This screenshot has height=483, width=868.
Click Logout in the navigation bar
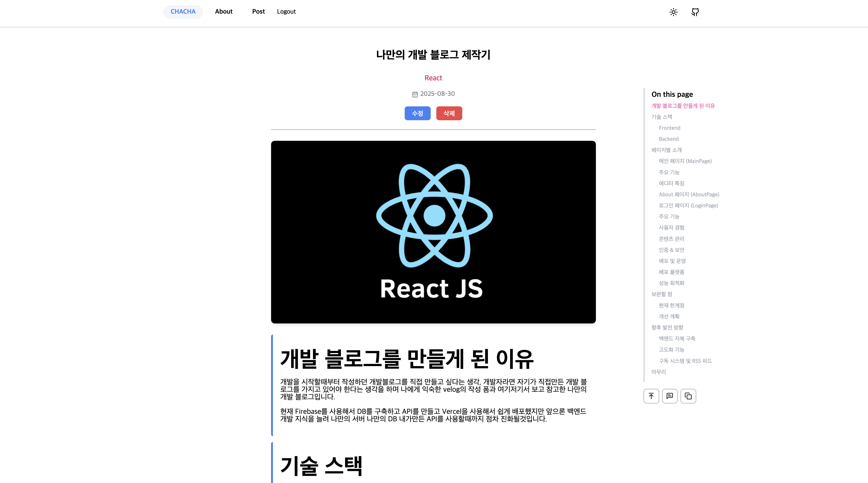287,12
